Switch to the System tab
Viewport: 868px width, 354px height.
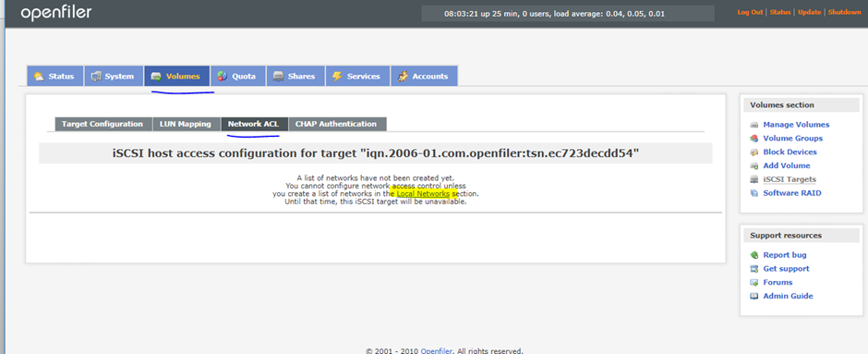click(x=114, y=77)
